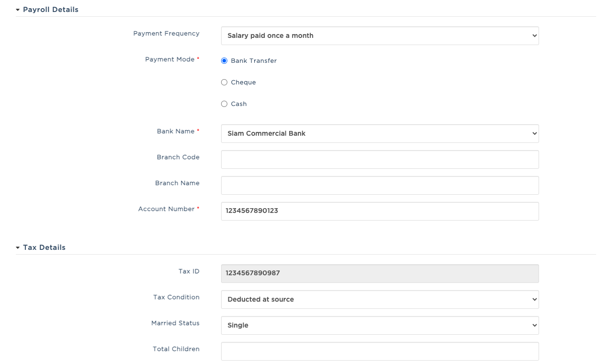Open the Payment Frequency dropdown
The height and width of the screenshot is (364, 611).
[380, 35]
